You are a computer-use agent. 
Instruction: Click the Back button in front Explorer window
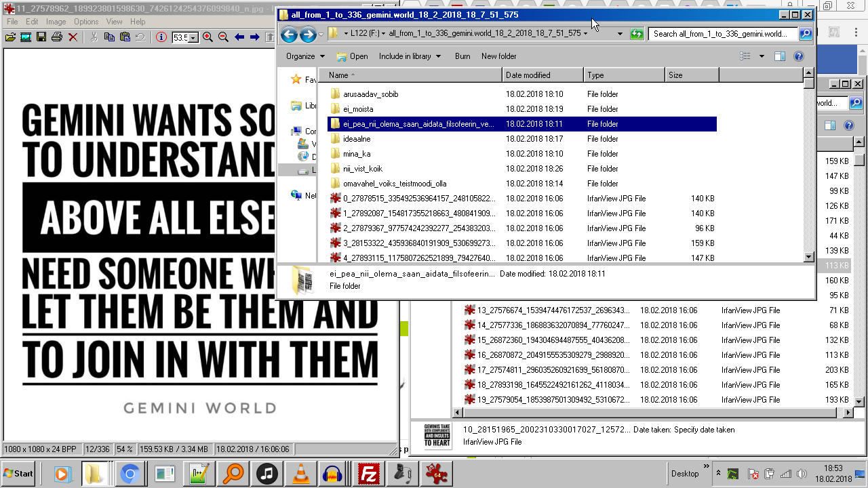[289, 34]
